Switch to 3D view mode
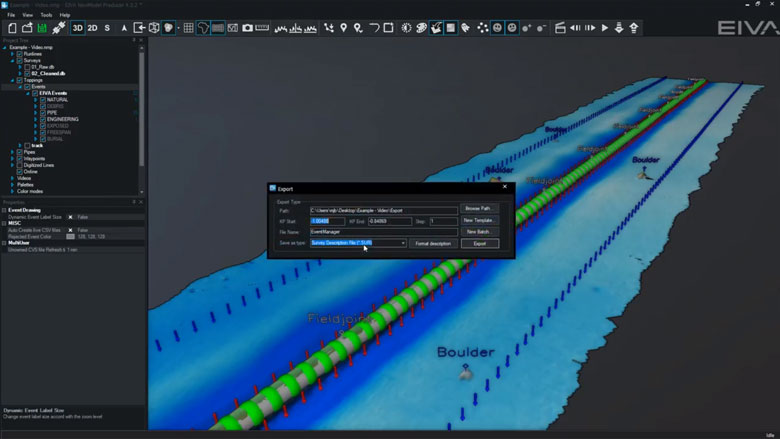 point(77,28)
